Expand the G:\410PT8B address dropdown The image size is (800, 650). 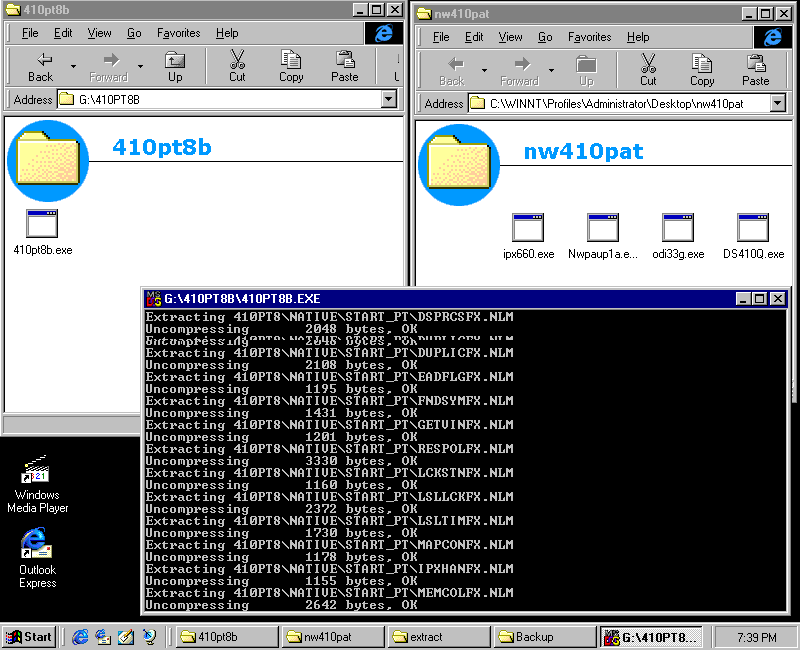(x=389, y=99)
